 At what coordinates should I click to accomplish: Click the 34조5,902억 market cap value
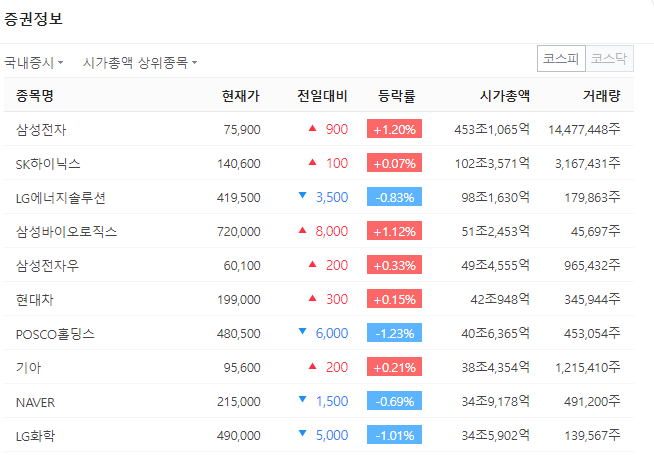coord(496,436)
